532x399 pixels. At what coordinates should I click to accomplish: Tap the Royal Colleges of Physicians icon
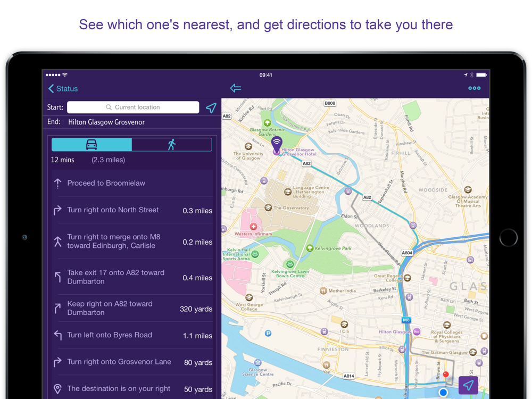point(447,325)
